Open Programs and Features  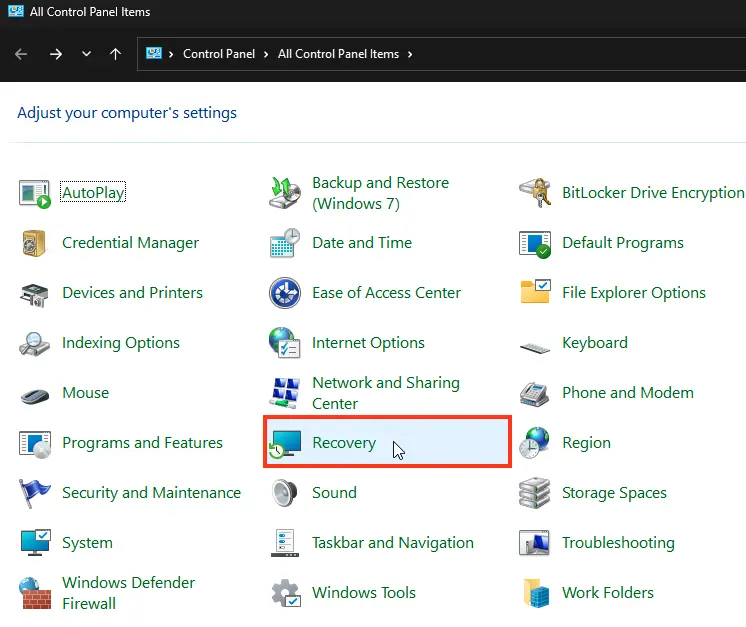click(x=142, y=443)
